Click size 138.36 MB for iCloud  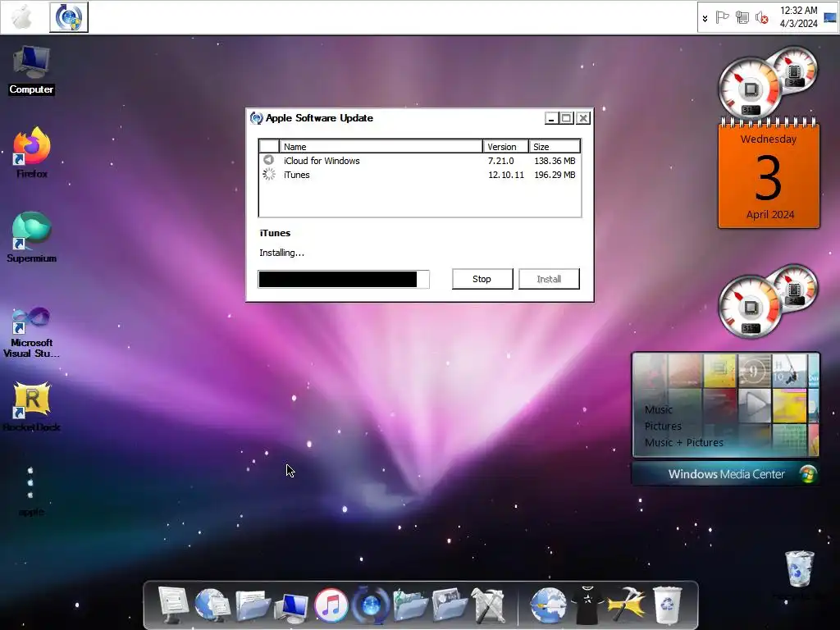click(x=555, y=161)
